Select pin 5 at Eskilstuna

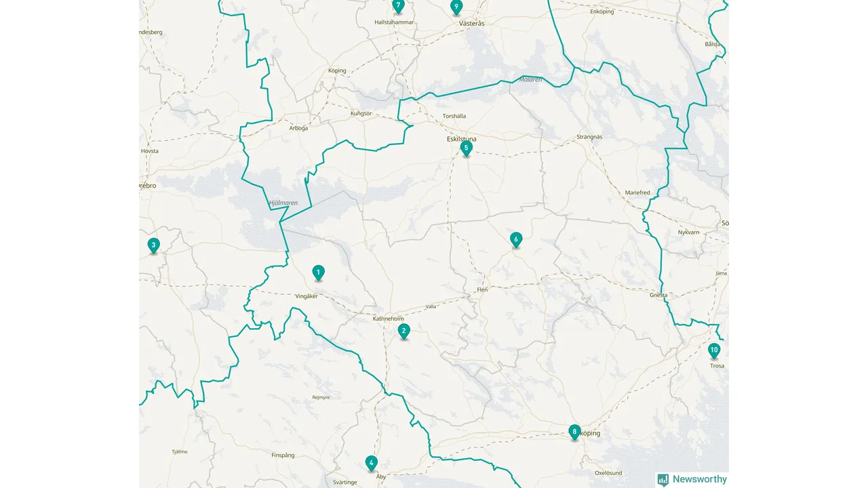point(466,148)
